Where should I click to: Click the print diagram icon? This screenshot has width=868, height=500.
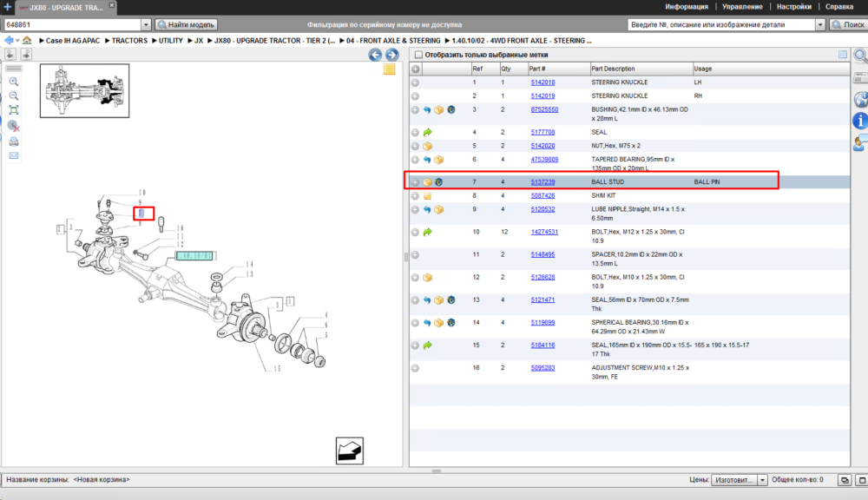click(14, 141)
